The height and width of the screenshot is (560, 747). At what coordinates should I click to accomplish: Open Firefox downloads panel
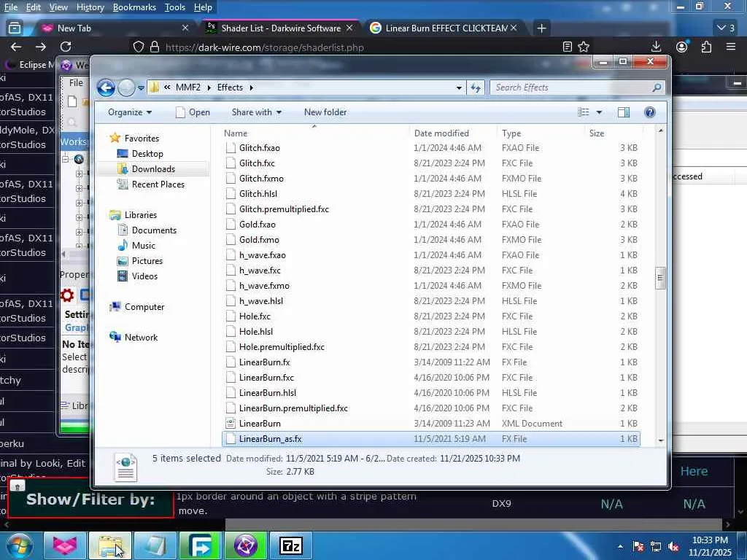tap(656, 47)
